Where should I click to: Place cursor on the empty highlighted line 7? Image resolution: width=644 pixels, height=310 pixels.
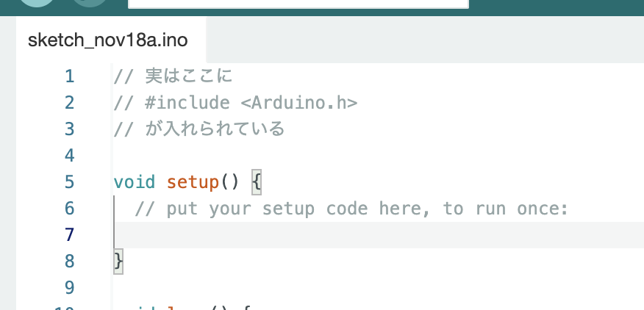379,235
